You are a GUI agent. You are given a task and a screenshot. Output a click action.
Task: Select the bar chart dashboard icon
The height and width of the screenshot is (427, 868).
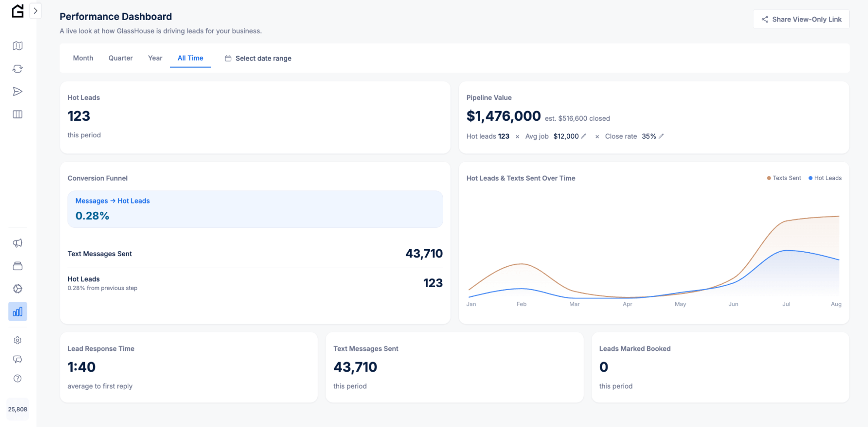(x=18, y=312)
